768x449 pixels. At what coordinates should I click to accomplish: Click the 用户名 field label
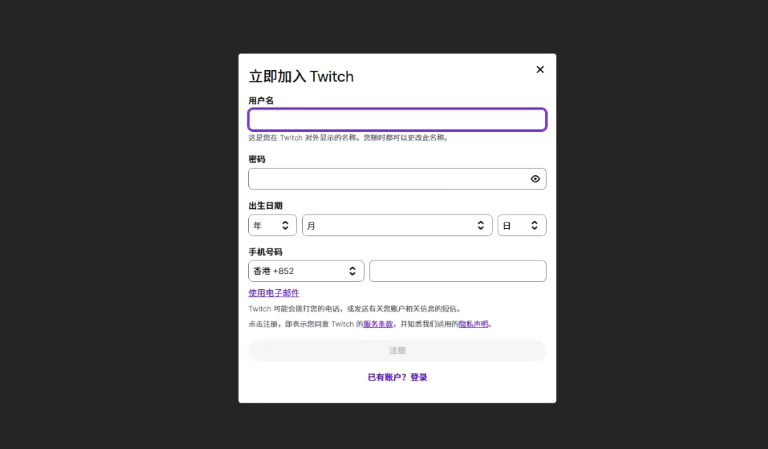click(x=261, y=101)
